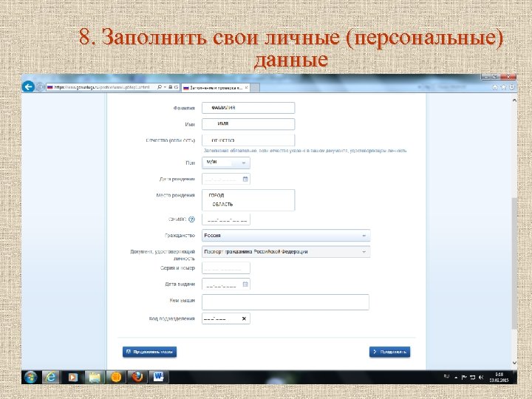Open Firefox from the taskbar

point(137,378)
